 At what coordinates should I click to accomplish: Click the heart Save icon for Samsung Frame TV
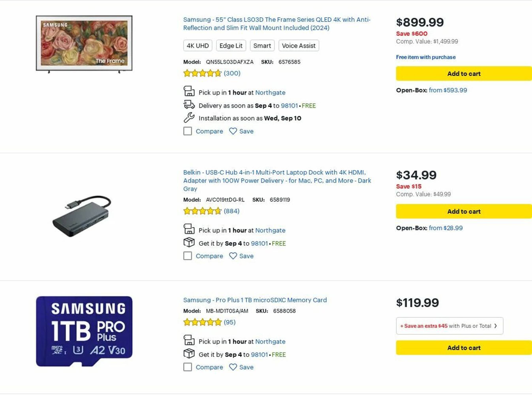(233, 131)
